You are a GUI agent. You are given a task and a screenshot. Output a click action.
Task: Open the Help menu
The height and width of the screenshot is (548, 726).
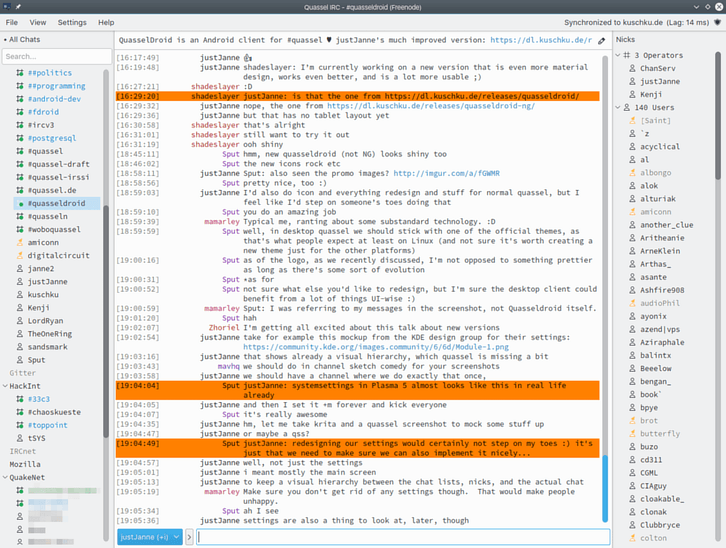(x=106, y=22)
